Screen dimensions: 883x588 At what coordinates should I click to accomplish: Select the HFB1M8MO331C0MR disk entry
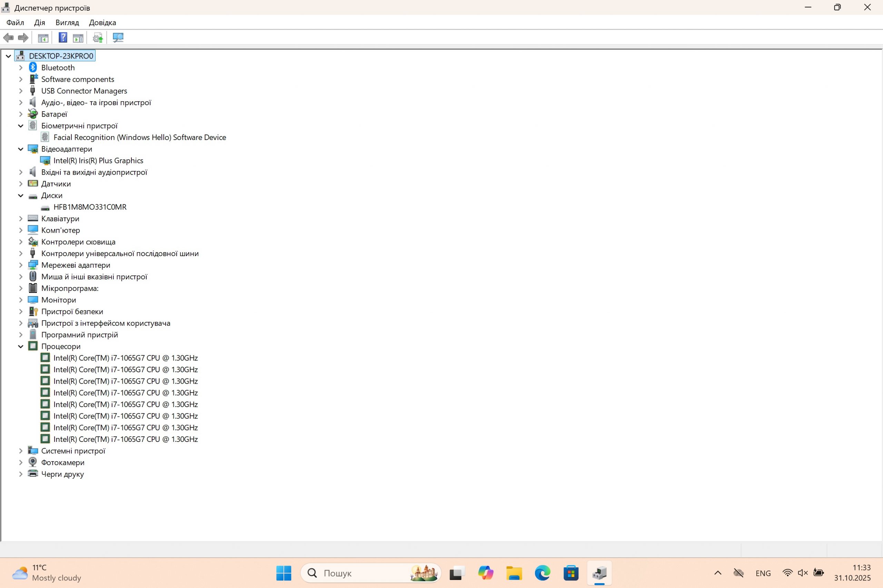[x=90, y=207]
